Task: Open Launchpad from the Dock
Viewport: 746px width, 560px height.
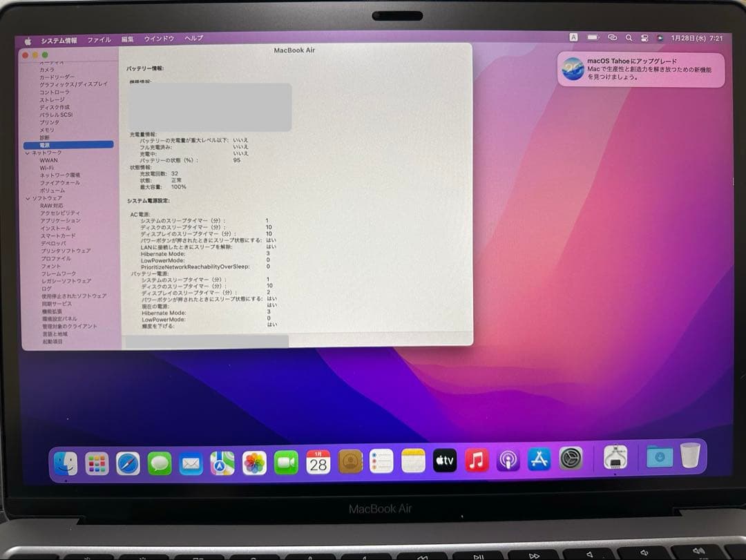Action: point(96,461)
